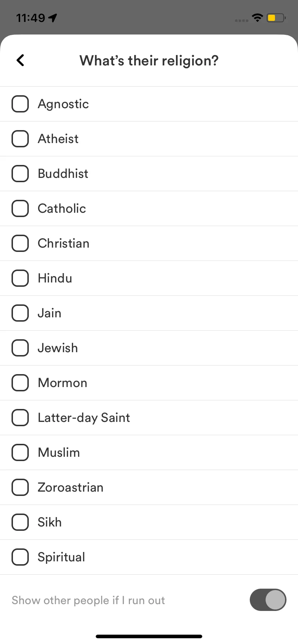
Task: Select the Jain checkbox
Action: pyautogui.click(x=20, y=313)
